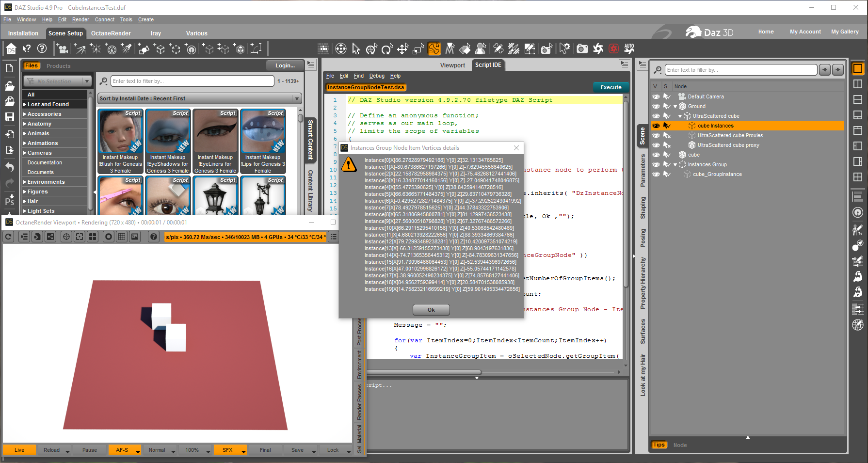Open the No Selection filter dropdown

point(57,81)
